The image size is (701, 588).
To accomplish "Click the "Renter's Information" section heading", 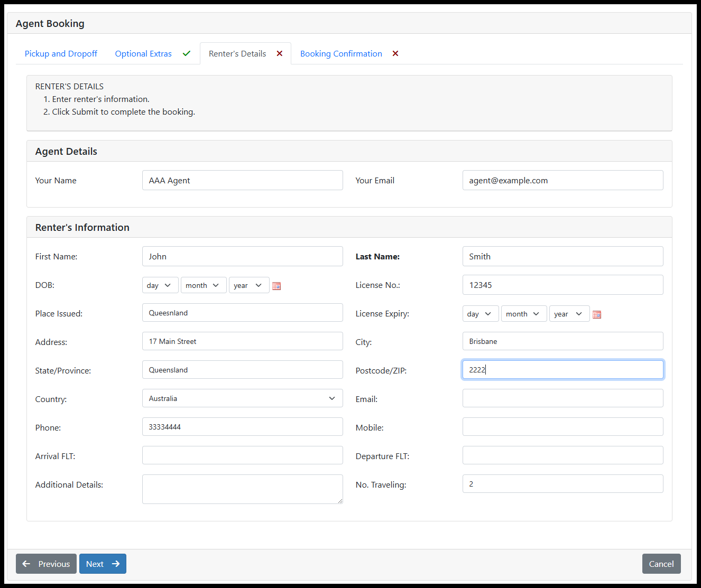I will tap(82, 228).
